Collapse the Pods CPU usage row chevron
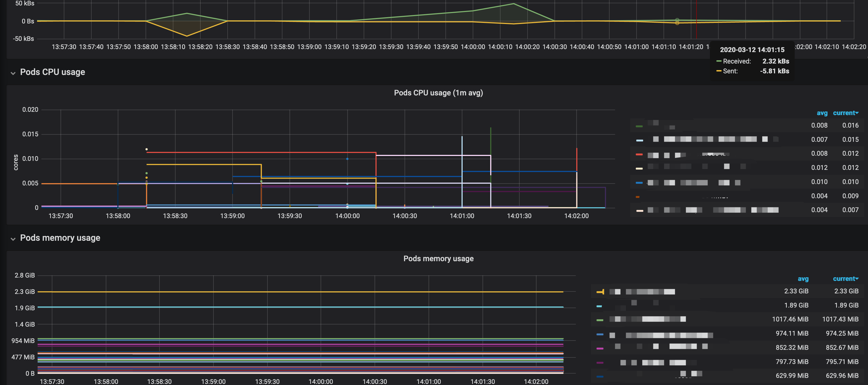This screenshot has height=385, width=868. (x=13, y=73)
